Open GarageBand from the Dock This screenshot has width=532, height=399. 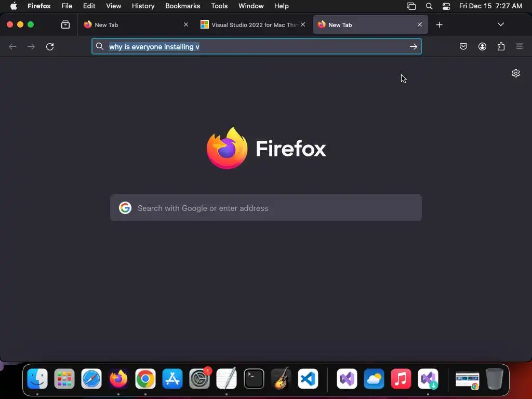pos(281,379)
